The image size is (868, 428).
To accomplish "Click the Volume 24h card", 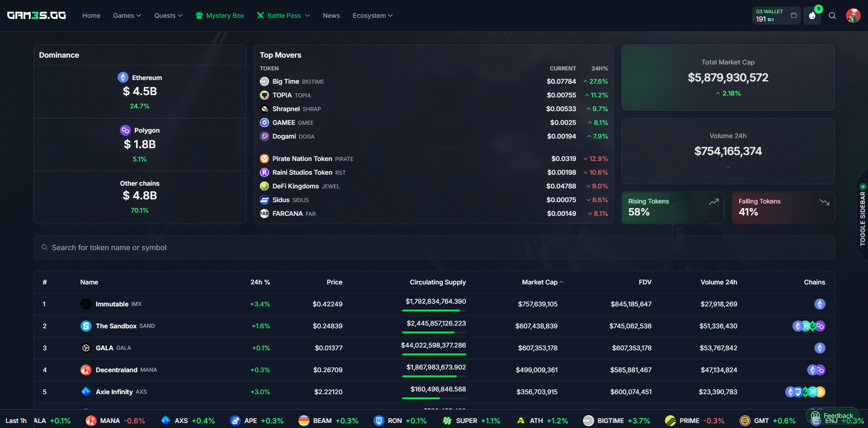I will click(x=728, y=151).
